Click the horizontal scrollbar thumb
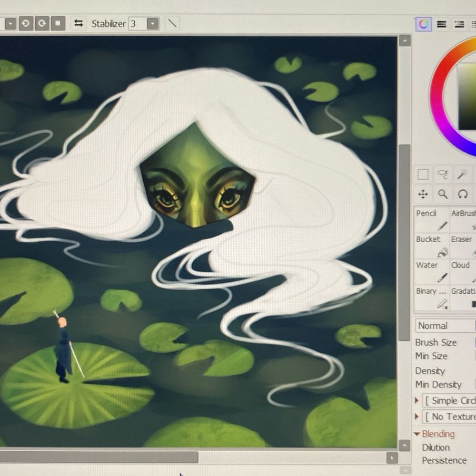476x476 pixels. (x=99, y=457)
